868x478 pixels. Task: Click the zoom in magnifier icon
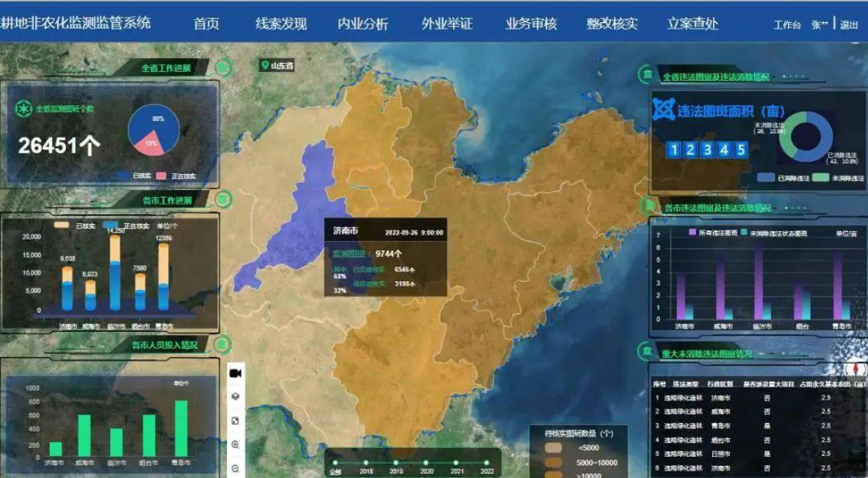[235, 445]
